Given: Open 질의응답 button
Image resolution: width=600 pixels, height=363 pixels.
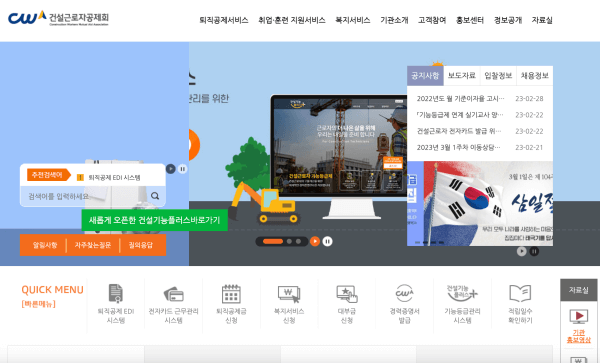Looking at the screenshot, I should tap(140, 245).
